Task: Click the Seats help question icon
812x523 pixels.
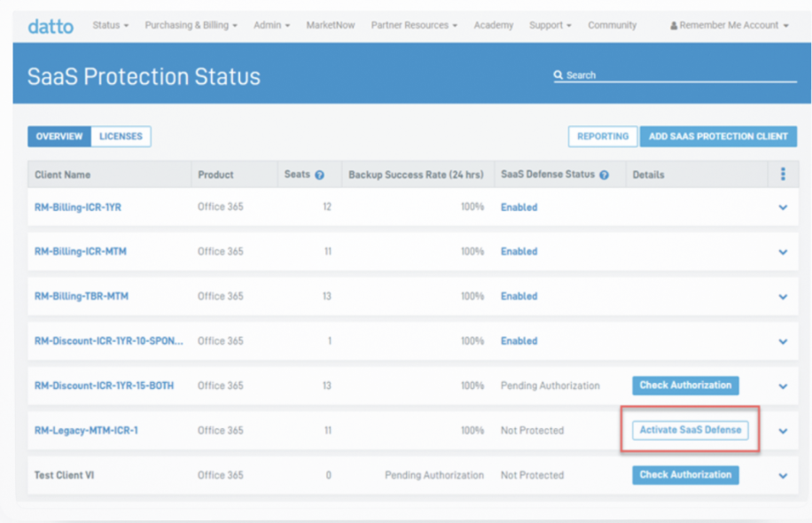Action: click(x=319, y=175)
